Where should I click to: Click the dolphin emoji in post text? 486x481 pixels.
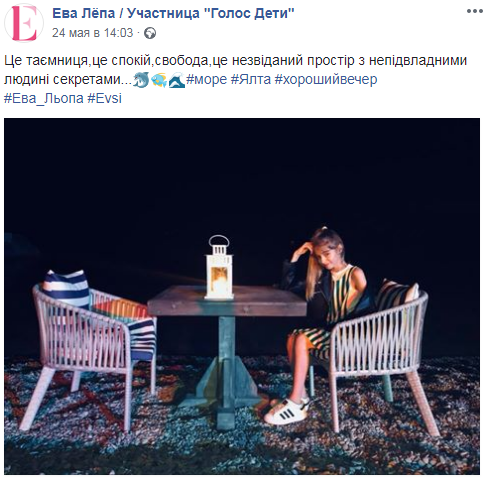[141, 80]
